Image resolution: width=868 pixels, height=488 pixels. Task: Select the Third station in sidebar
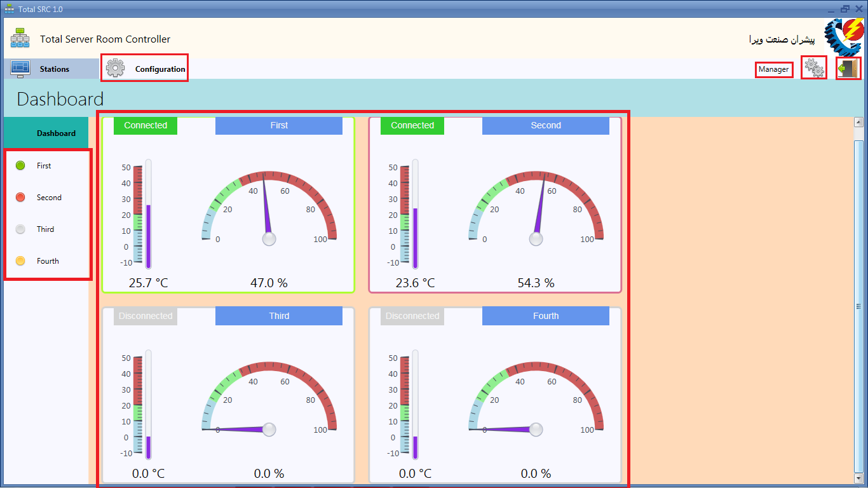(46, 229)
